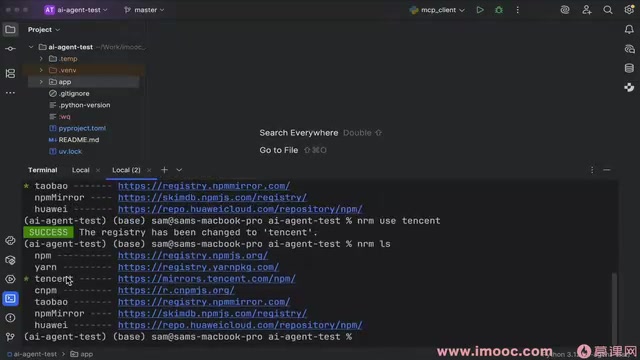Select the Local (2) terminal tab
The height and width of the screenshot is (360, 640).
126,170
